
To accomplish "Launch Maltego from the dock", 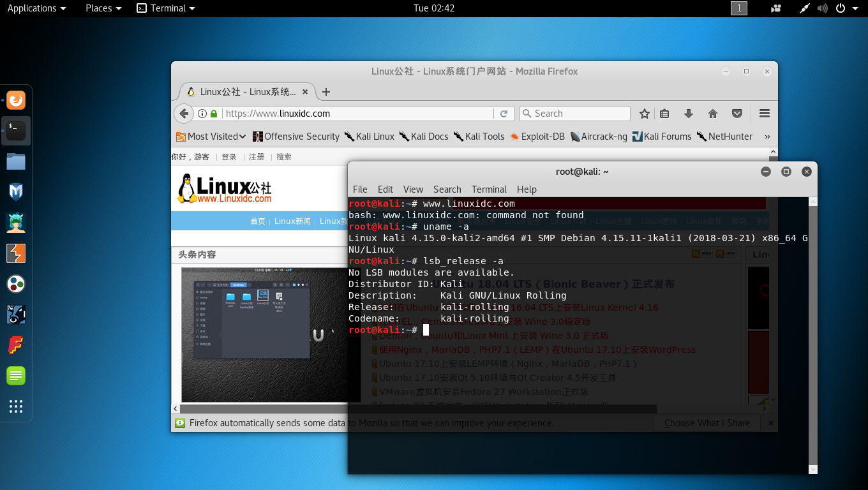I will pyautogui.click(x=16, y=284).
